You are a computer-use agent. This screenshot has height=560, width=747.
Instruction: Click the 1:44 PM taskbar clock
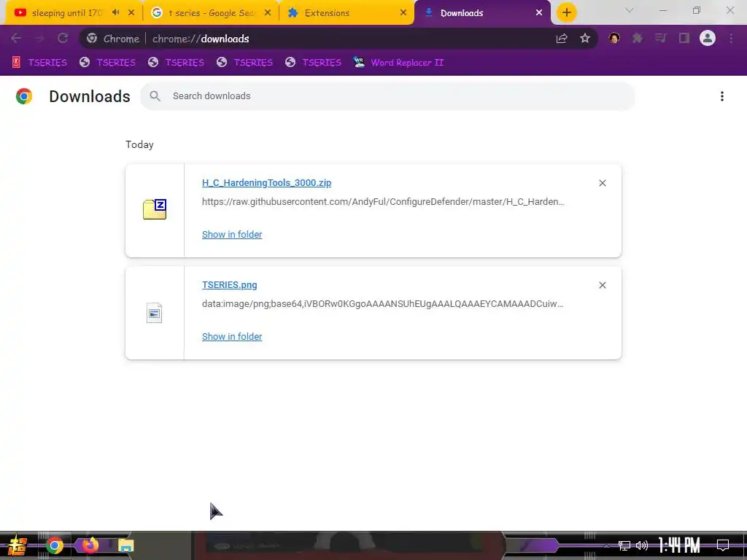679,545
